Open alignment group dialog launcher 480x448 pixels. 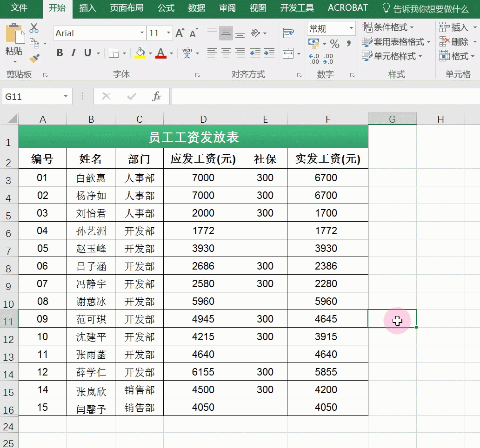pyautogui.click(x=299, y=75)
